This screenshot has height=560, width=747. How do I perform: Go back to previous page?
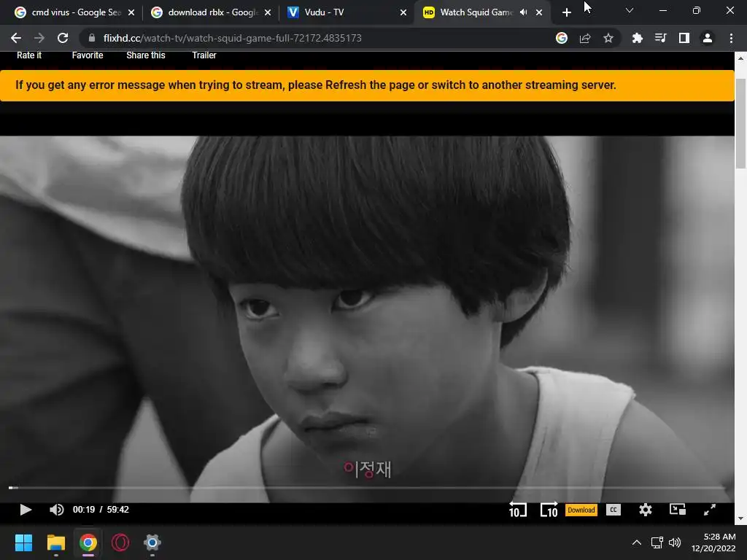coord(16,38)
